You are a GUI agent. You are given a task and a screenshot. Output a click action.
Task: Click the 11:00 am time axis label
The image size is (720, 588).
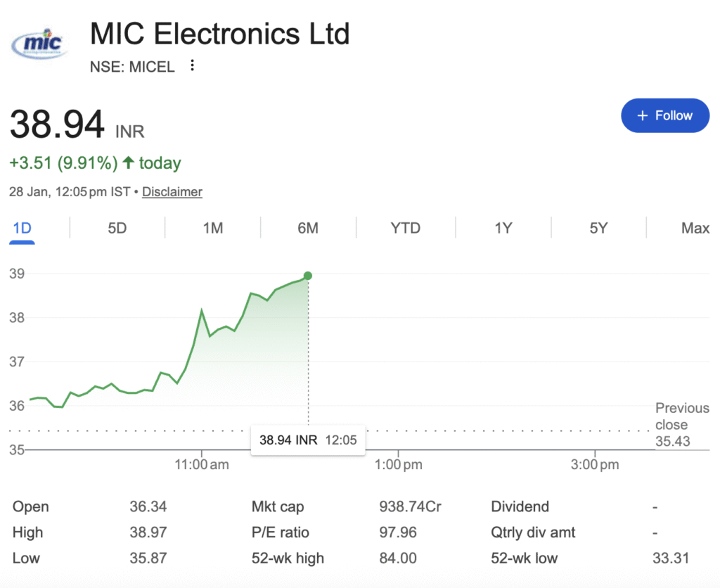[x=202, y=464]
